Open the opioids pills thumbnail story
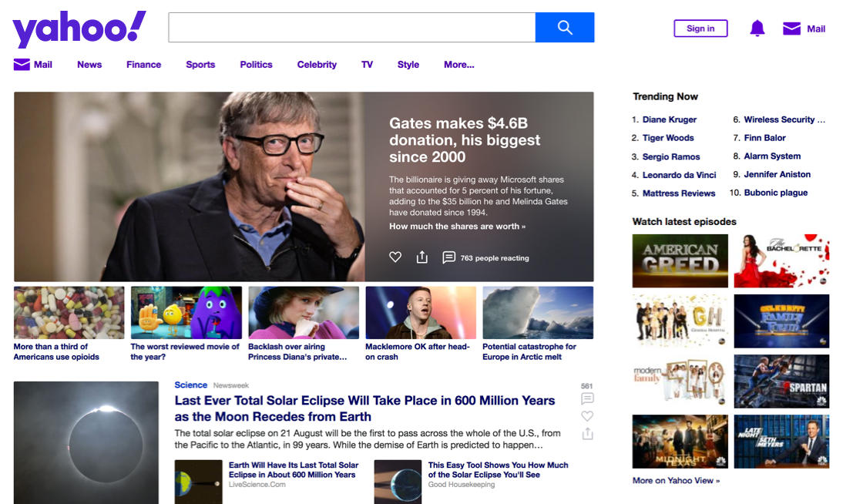This screenshot has height=504, width=843. click(x=69, y=313)
